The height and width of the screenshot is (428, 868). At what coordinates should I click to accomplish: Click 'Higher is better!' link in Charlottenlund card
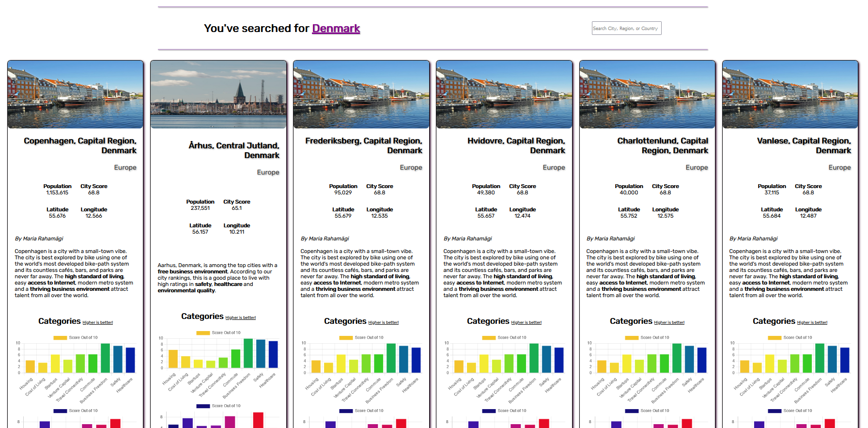[669, 322]
